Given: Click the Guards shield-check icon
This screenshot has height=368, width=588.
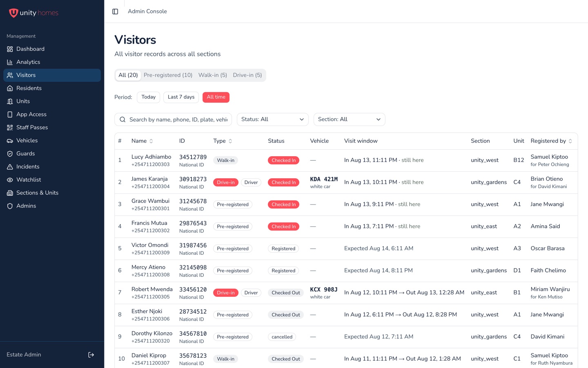Looking at the screenshot, I should pos(10,154).
